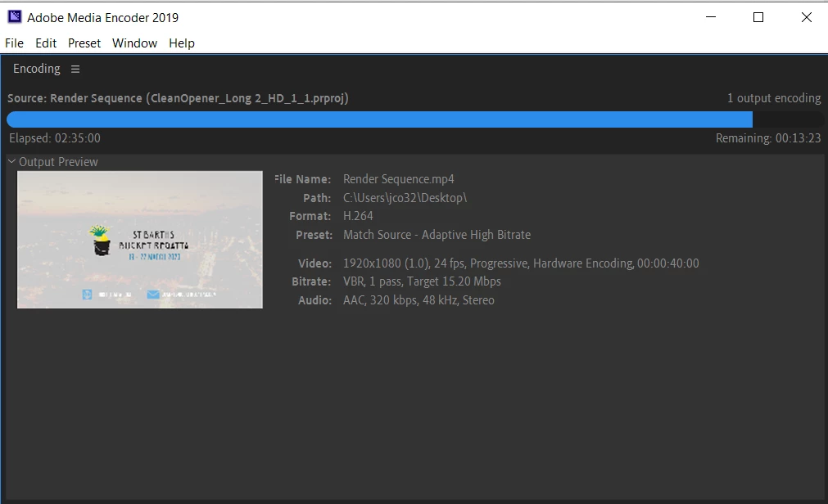Click the 1 output encoding status text
828x504 pixels.
(774, 98)
